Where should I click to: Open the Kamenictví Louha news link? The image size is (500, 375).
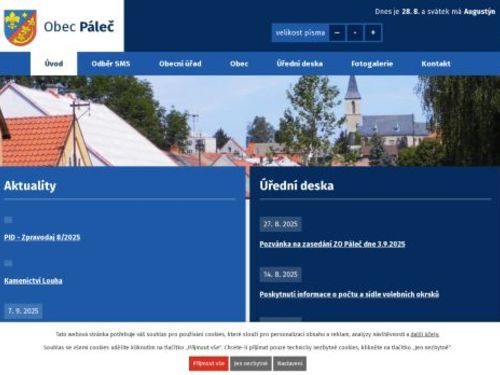point(33,281)
